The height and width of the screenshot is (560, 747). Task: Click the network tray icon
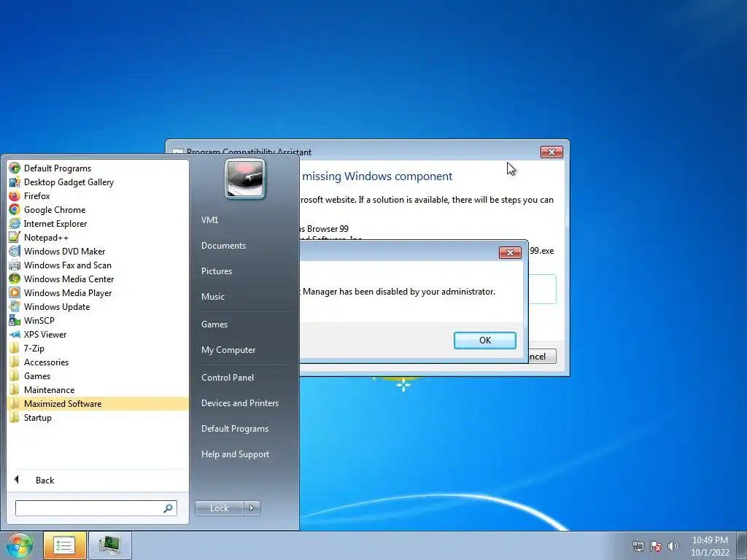click(638, 546)
